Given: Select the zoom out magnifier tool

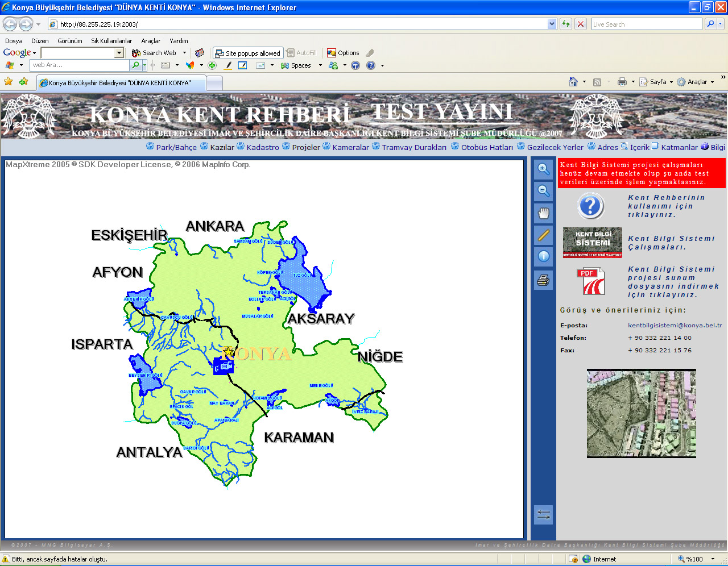Looking at the screenshot, I should pyautogui.click(x=544, y=190).
